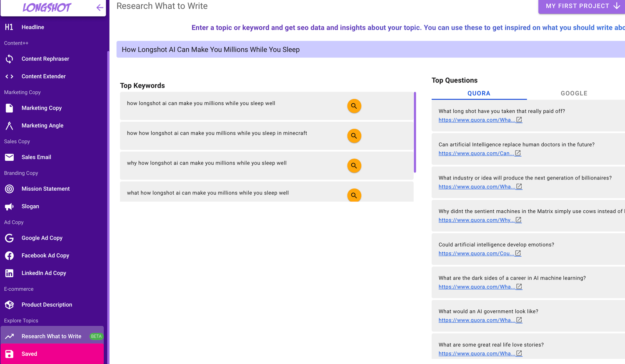625x364 pixels.
Task: Click the Sales Email envelope icon
Action: (x=9, y=157)
